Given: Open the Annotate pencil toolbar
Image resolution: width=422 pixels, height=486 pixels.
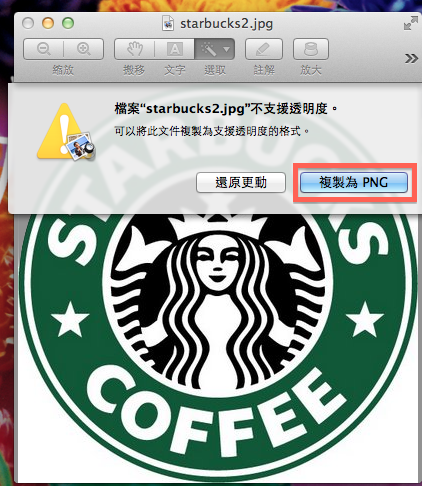Looking at the screenshot, I should click(x=264, y=49).
